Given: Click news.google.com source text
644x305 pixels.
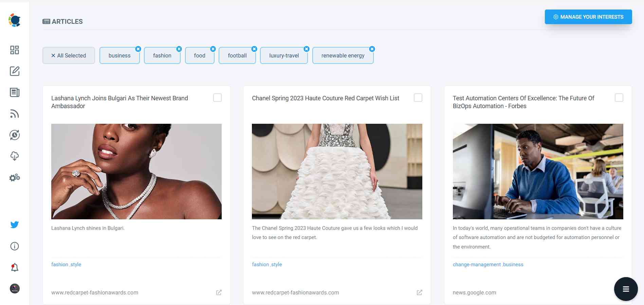Looking at the screenshot, I should click(x=474, y=292).
